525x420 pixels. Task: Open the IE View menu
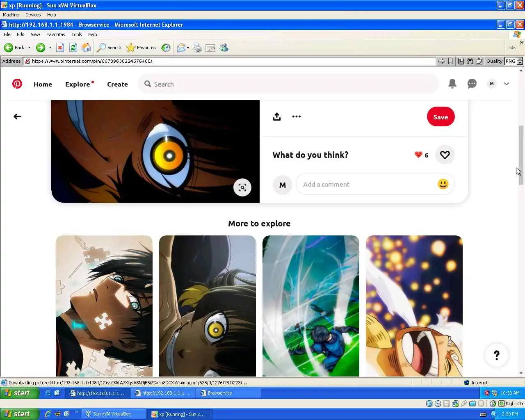[35, 34]
